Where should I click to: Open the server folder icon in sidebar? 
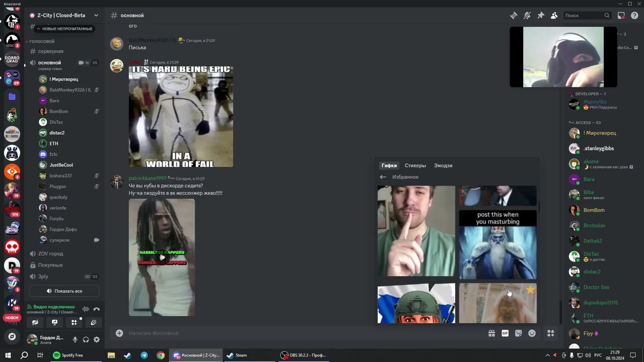point(12,97)
